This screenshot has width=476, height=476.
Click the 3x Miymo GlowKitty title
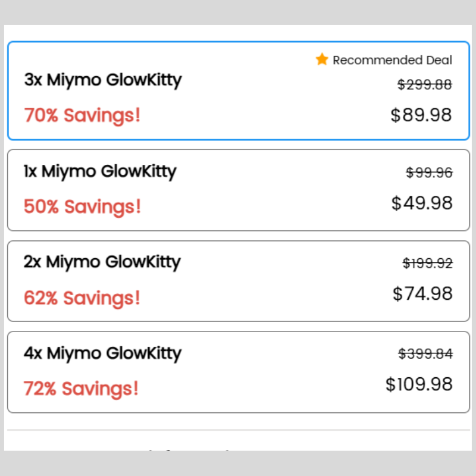click(x=103, y=80)
